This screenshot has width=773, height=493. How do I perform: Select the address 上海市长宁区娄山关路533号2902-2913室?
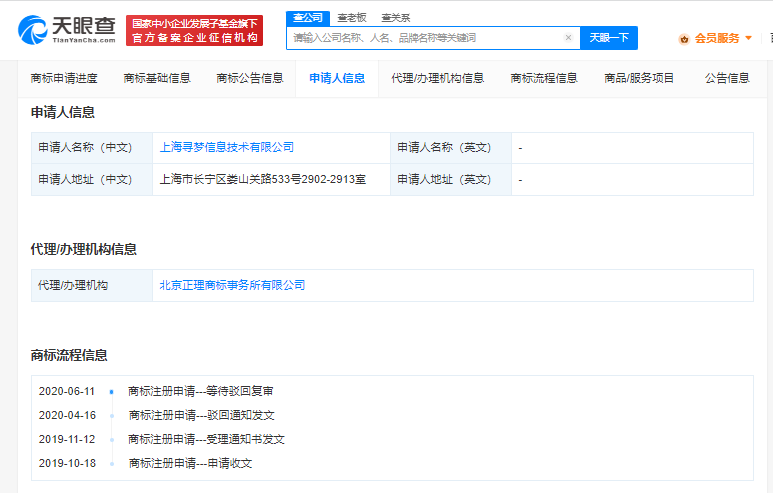pyautogui.click(x=263, y=179)
